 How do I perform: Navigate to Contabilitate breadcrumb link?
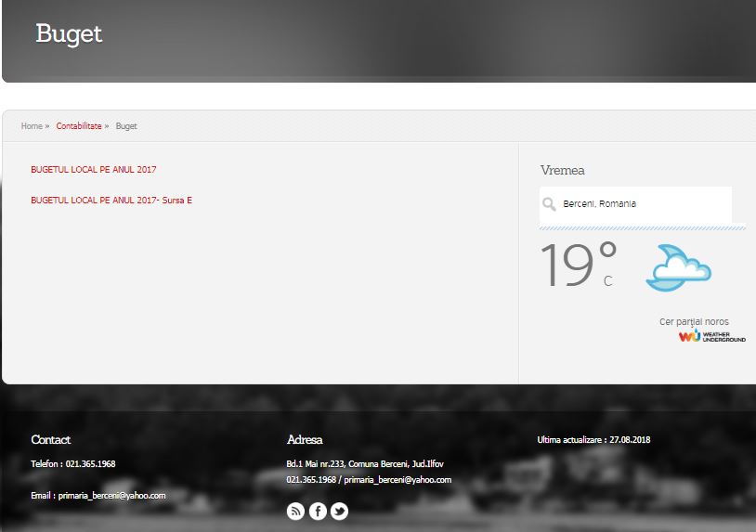(x=79, y=126)
